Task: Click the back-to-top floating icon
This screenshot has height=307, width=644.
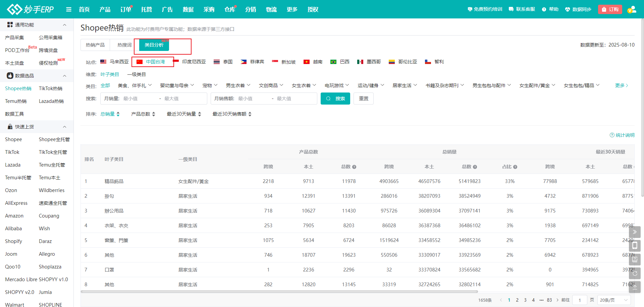Action: [x=635, y=287]
